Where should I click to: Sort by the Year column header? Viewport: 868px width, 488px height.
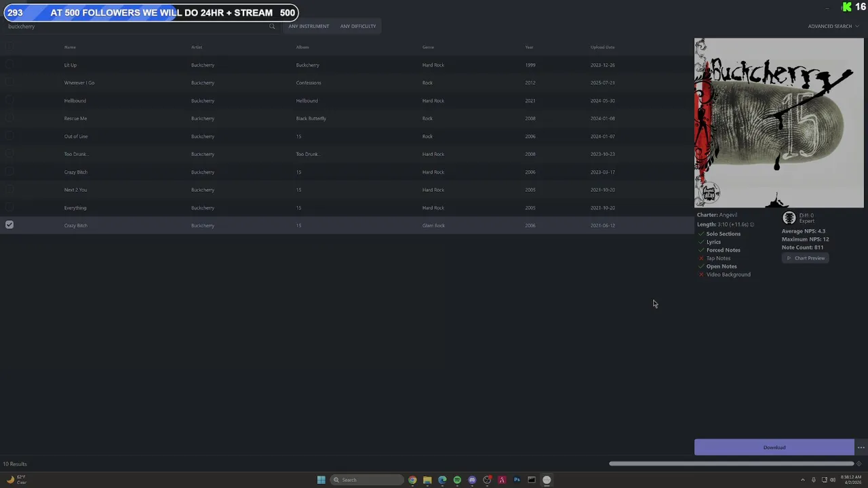529,47
